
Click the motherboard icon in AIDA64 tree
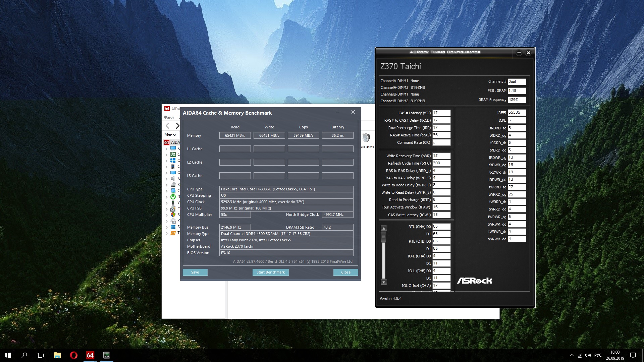click(173, 155)
